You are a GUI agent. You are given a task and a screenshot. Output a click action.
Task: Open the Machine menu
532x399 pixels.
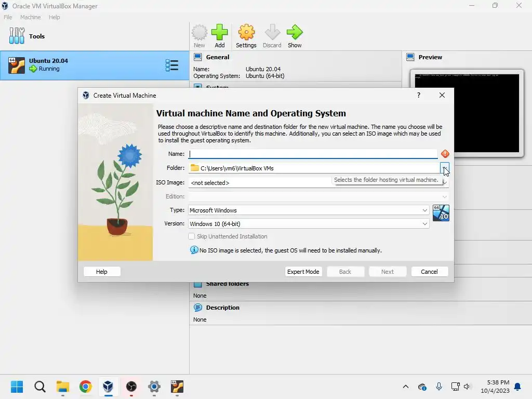pos(30,17)
